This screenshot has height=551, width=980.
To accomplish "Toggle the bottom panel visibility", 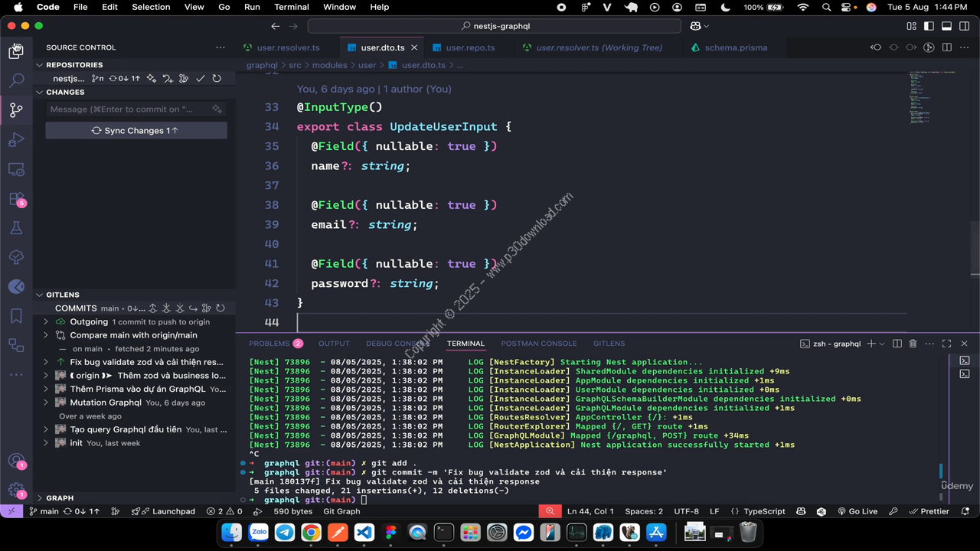I will coord(946,26).
